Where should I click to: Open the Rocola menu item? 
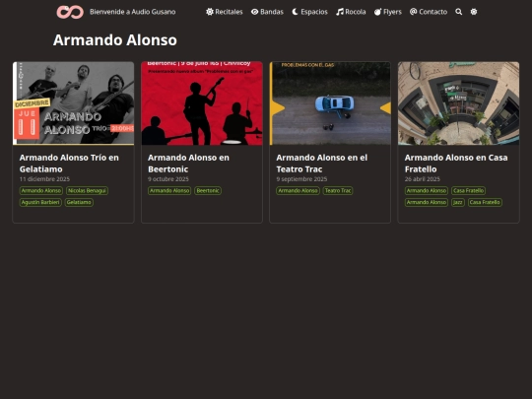pyautogui.click(x=351, y=12)
